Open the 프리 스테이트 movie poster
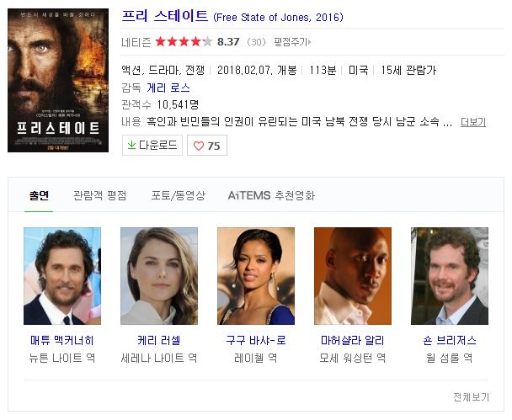This screenshot has height=420, width=512. pos(58,80)
